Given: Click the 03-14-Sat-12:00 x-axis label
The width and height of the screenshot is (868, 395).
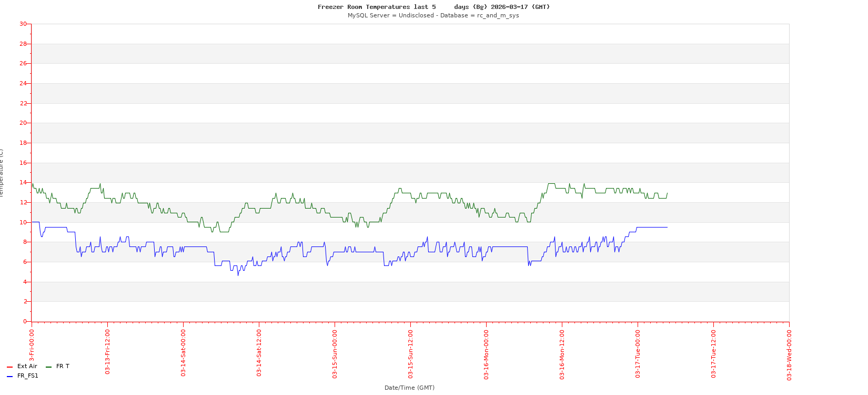Looking at the screenshot, I should coord(259,353).
